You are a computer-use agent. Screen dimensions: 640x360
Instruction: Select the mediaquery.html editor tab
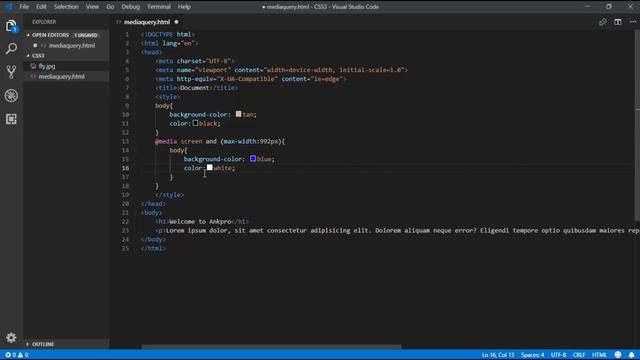pos(147,22)
